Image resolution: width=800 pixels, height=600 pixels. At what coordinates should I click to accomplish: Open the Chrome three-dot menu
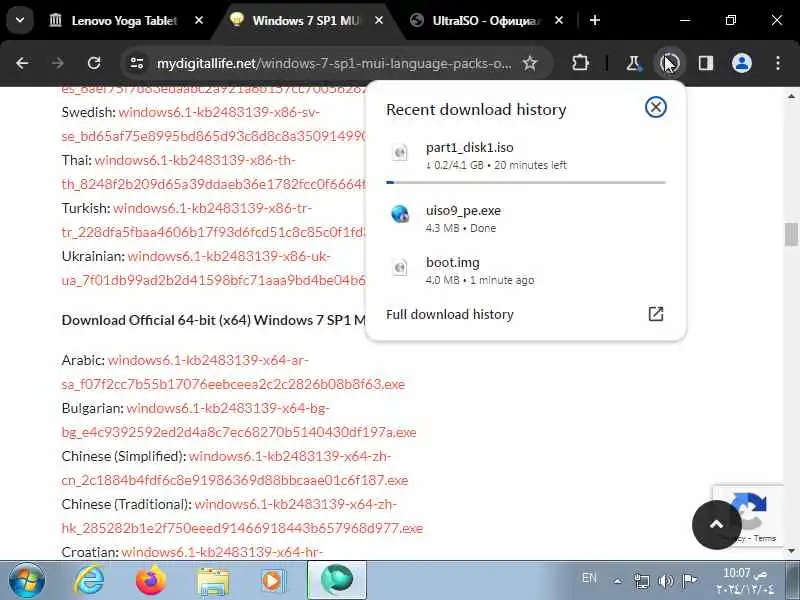[778, 63]
